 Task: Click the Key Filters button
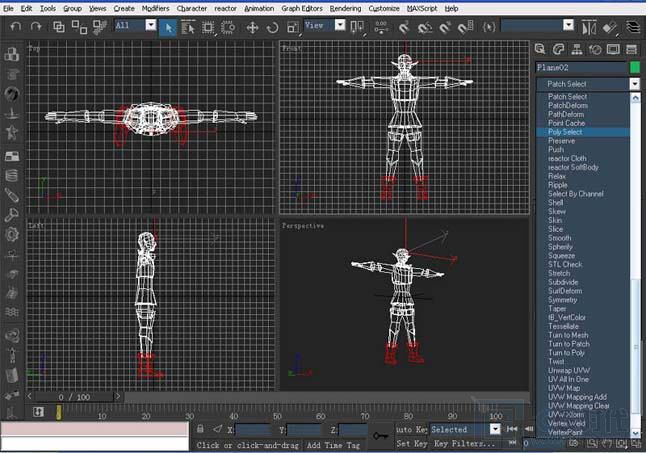[x=464, y=444]
